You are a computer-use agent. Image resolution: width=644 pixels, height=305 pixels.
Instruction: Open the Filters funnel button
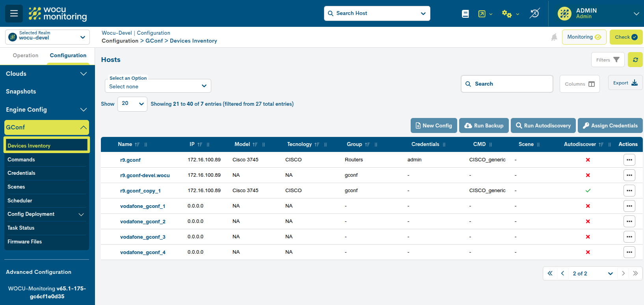[x=607, y=60]
